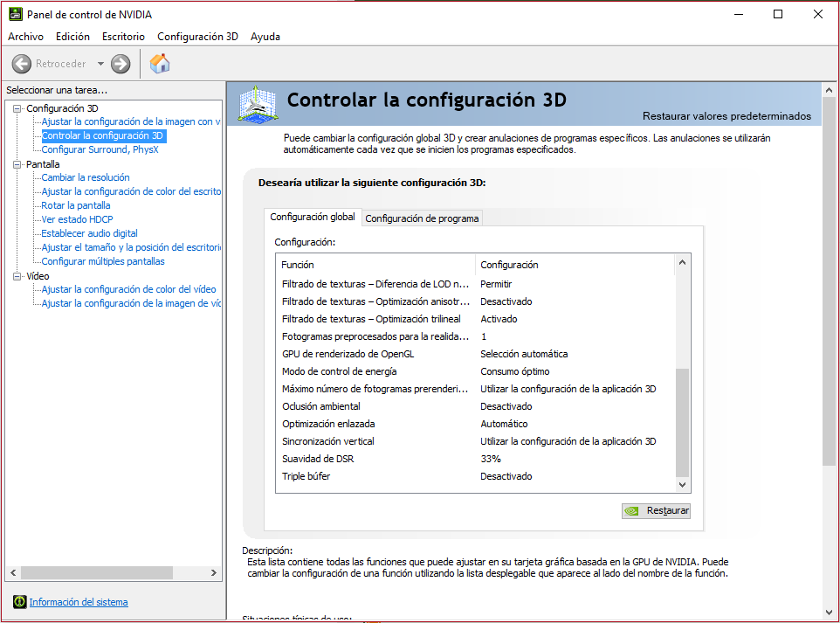Click task tree horizontal scrollbar thumb
The image size is (840, 623).
[x=96, y=572]
